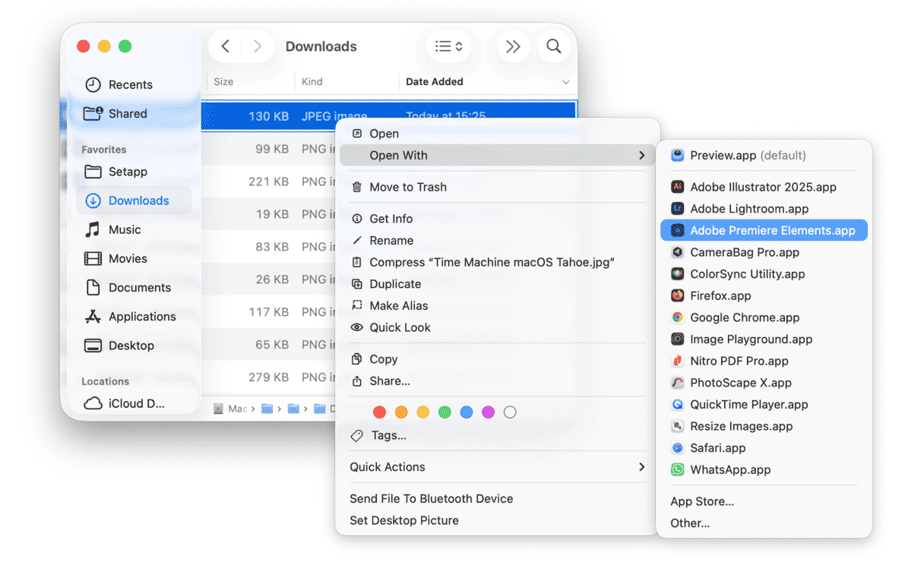Click App Store... at the bottom of the submenu
Screen dimensions: 924x587
click(x=701, y=501)
